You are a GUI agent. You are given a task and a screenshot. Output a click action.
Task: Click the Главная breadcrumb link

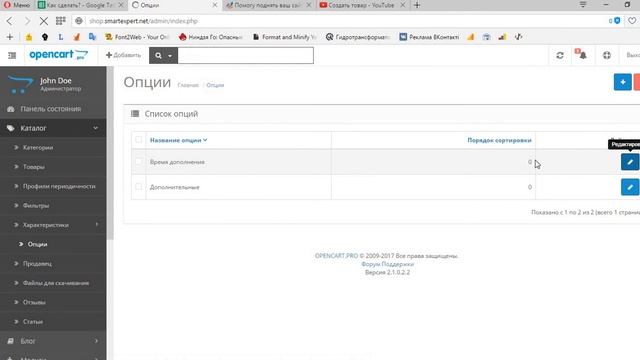click(188, 85)
